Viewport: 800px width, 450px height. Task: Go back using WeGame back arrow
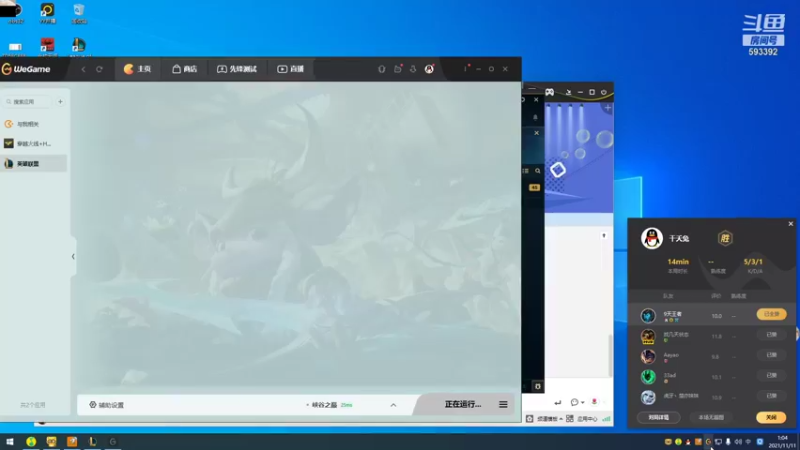[x=83, y=69]
